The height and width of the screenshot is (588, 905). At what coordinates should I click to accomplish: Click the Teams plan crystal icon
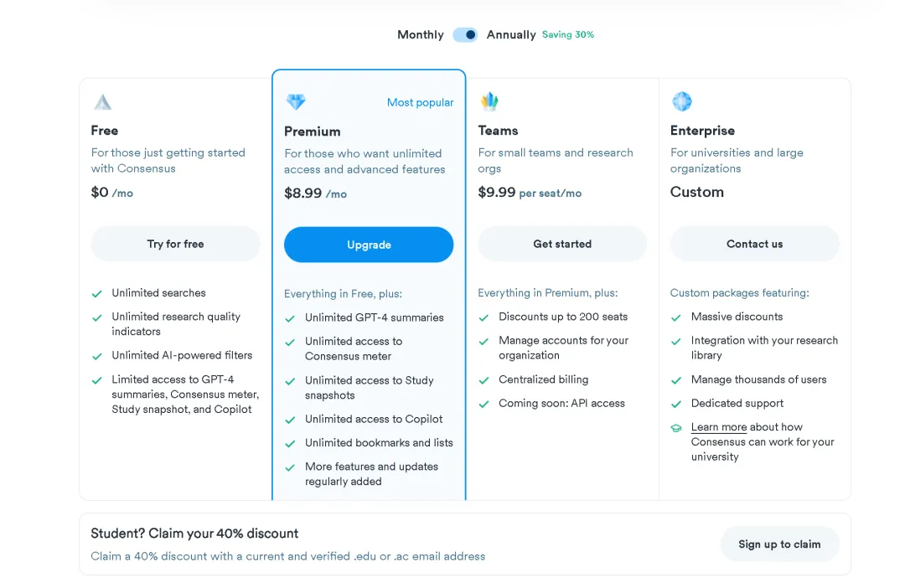click(x=489, y=101)
